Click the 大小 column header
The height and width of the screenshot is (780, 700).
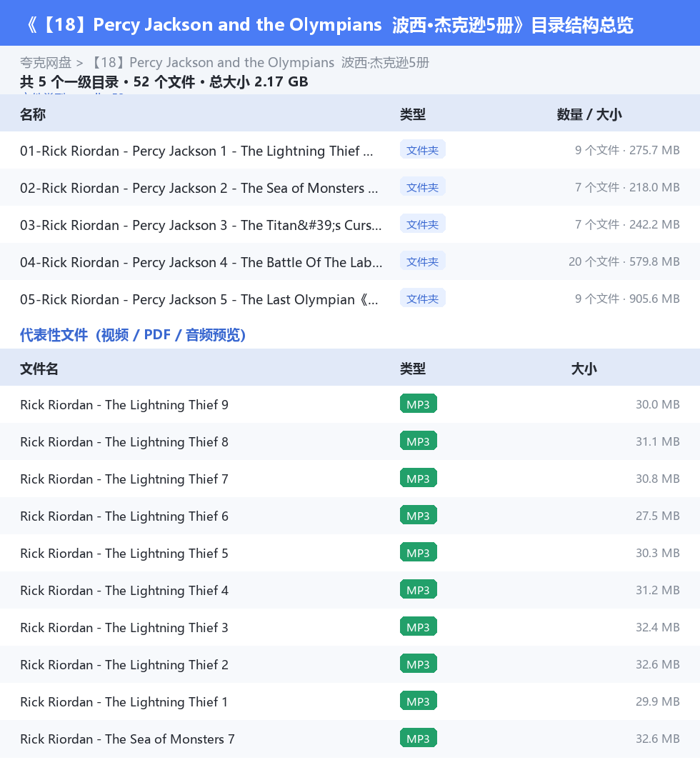(x=584, y=369)
